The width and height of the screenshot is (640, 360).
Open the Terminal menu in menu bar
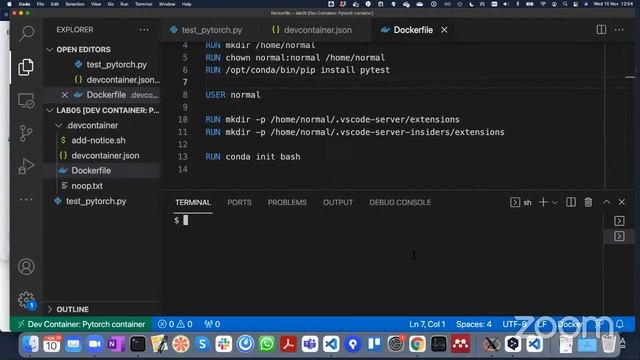click(x=143, y=4)
